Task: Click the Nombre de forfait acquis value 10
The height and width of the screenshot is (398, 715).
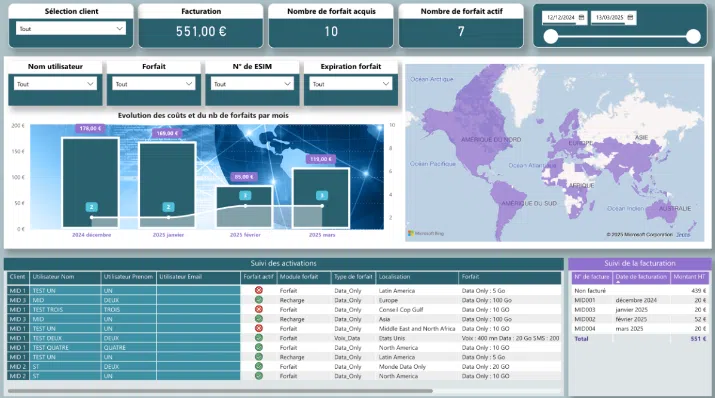Action: click(331, 31)
